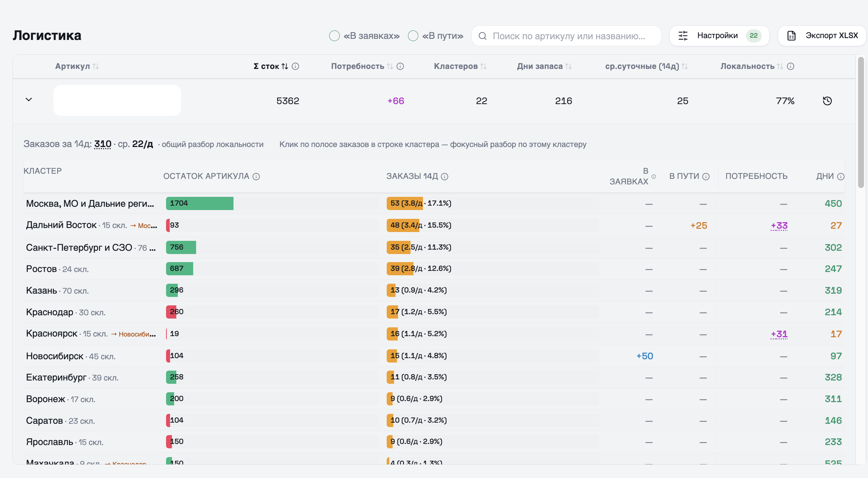This screenshot has height=478, width=868.
Task: Sort by Кластеров using its sort arrows
Action: [x=483, y=66]
